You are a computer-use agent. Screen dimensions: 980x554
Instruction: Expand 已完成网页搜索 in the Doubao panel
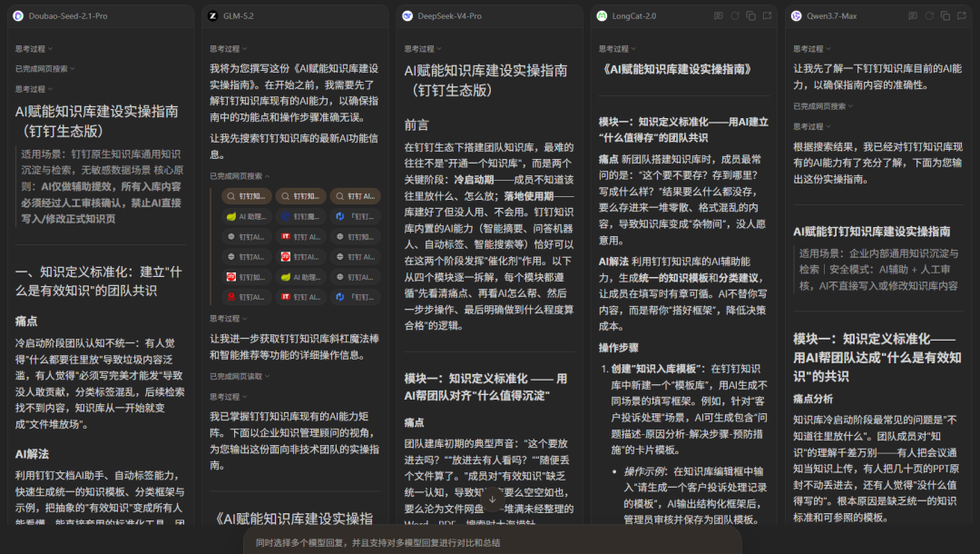click(x=45, y=69)
